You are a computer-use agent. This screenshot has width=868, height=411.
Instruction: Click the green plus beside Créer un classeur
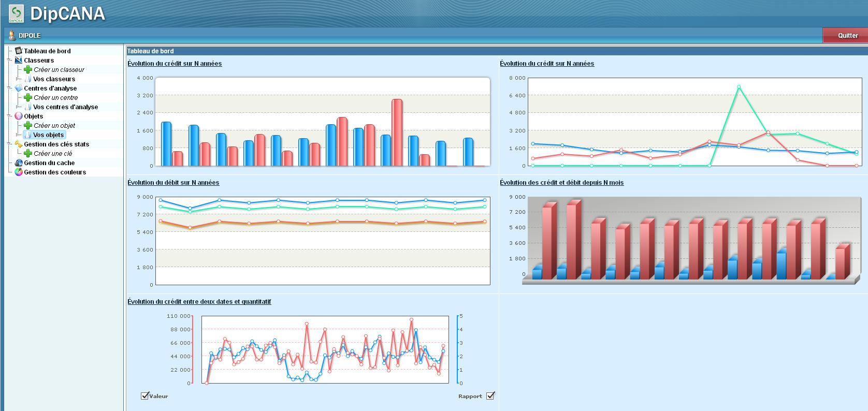coord(28,69)
